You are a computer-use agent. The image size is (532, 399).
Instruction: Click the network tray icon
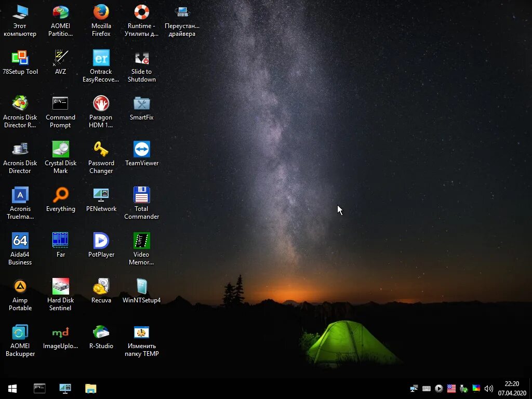pyautogui.click(x=414, y=389)
